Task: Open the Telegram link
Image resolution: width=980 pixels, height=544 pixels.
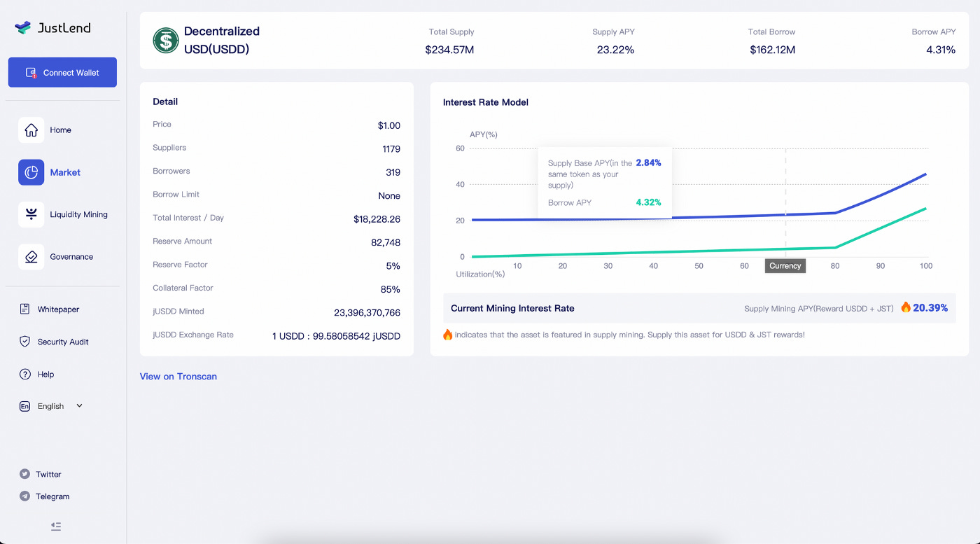Action: click(52, 496)
